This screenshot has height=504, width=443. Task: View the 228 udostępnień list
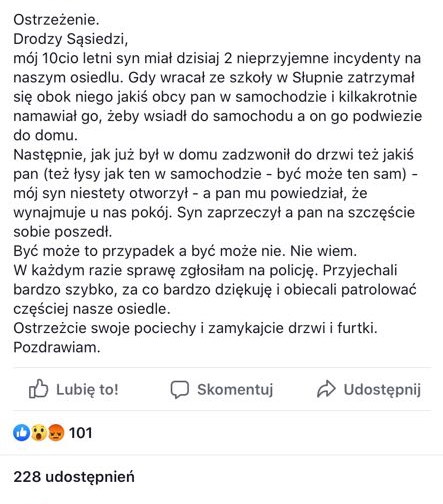pyautogui.click(x=74, y=477)
